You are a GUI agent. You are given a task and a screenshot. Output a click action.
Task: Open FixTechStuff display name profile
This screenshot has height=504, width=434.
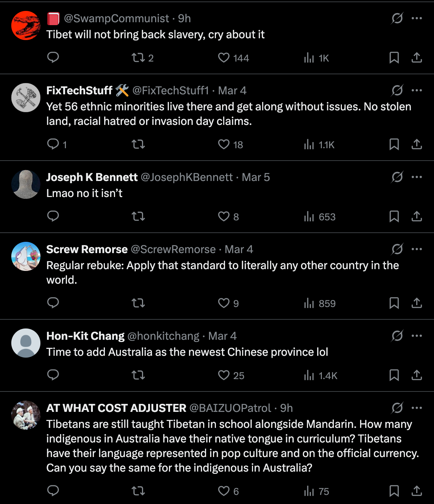pyautogui.click(x=79, y=90)
